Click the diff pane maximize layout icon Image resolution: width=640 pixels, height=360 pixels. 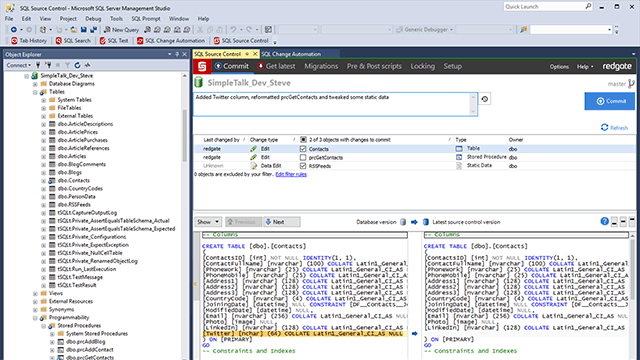[x=632, y=222]
